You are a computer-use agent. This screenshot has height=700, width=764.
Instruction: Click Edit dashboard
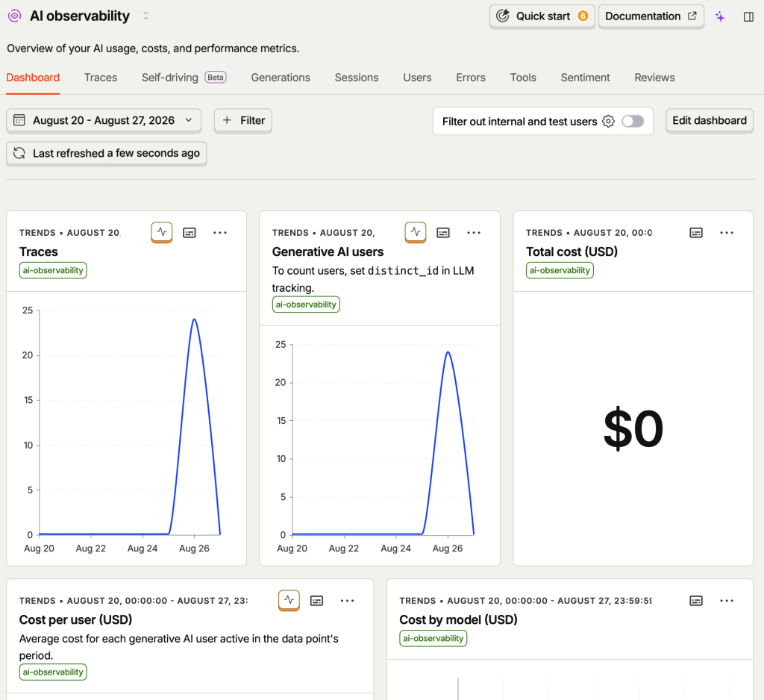click(x=710, y=120)
